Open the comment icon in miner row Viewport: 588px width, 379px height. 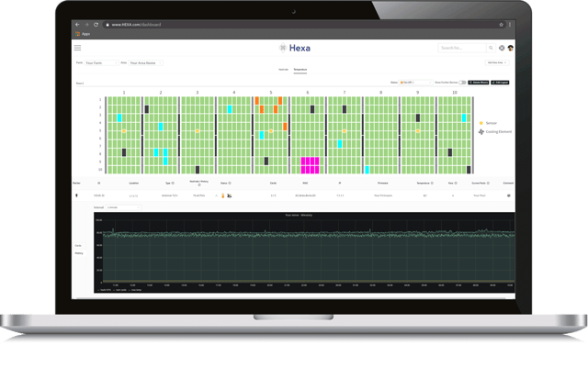coord(508,195)
